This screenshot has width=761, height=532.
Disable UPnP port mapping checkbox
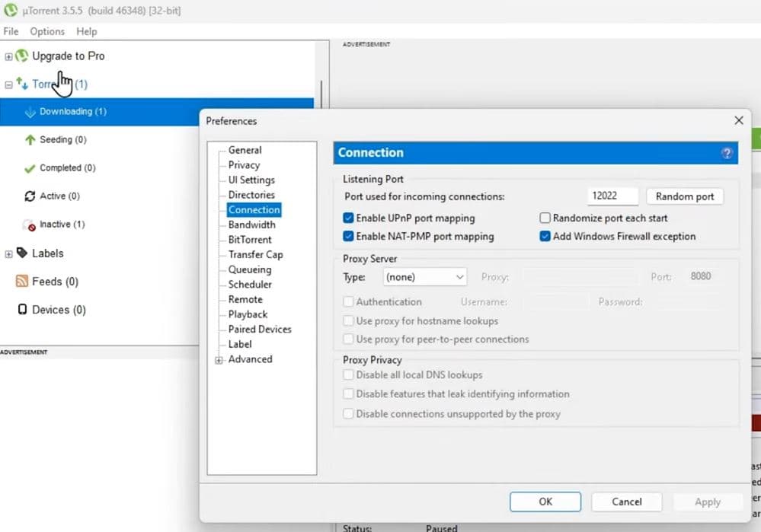coord(349,218)
